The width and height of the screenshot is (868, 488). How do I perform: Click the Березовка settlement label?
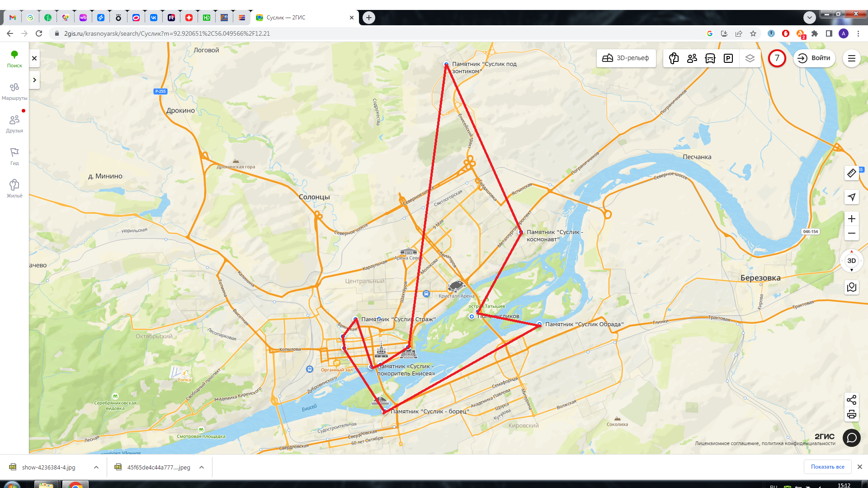coord(760,278)
